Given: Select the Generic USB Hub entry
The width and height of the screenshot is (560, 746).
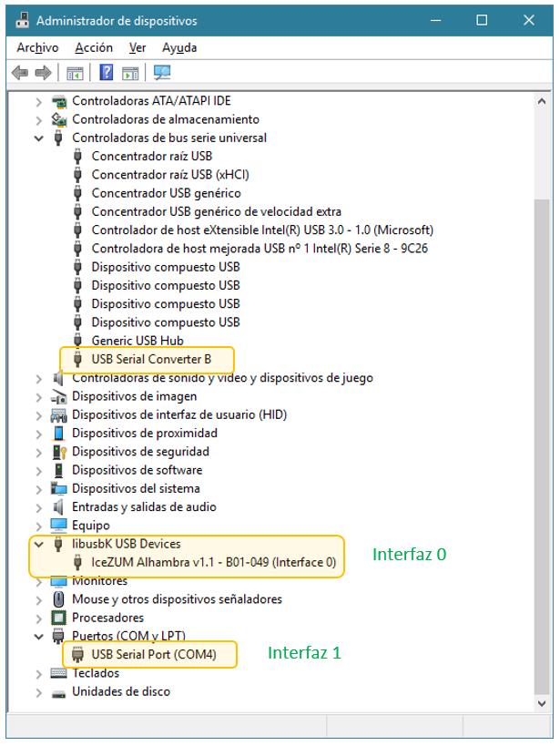Looking at the screenshot, I should point(137,341).
